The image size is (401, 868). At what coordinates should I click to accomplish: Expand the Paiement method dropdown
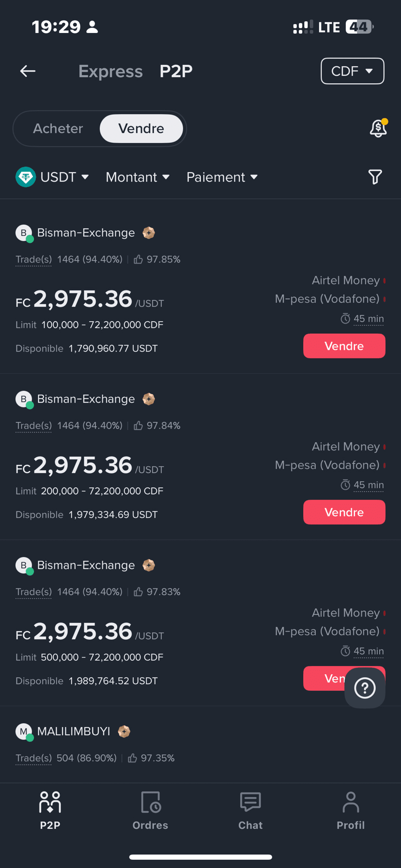click(222, 177)
